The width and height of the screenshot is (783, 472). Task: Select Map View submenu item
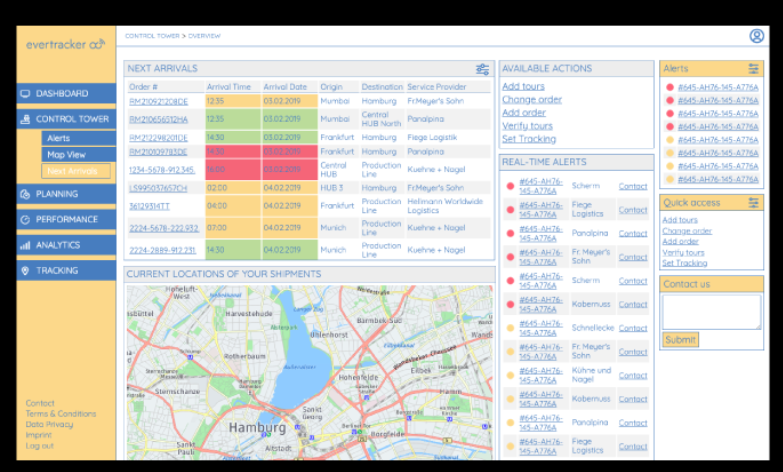point(78,154)
